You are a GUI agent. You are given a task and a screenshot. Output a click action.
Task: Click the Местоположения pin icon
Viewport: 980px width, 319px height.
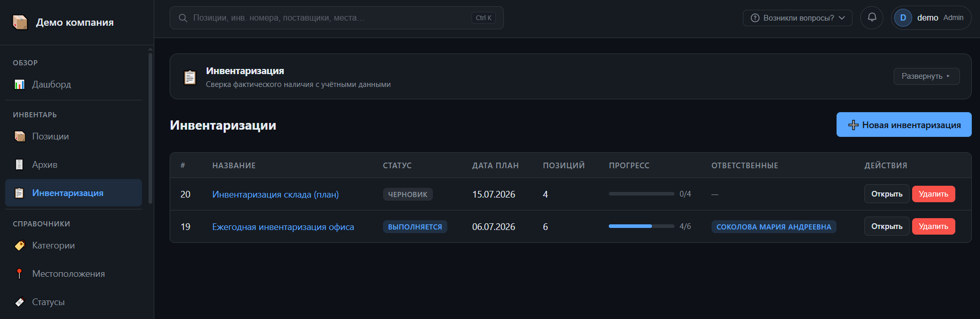[20, 274]
